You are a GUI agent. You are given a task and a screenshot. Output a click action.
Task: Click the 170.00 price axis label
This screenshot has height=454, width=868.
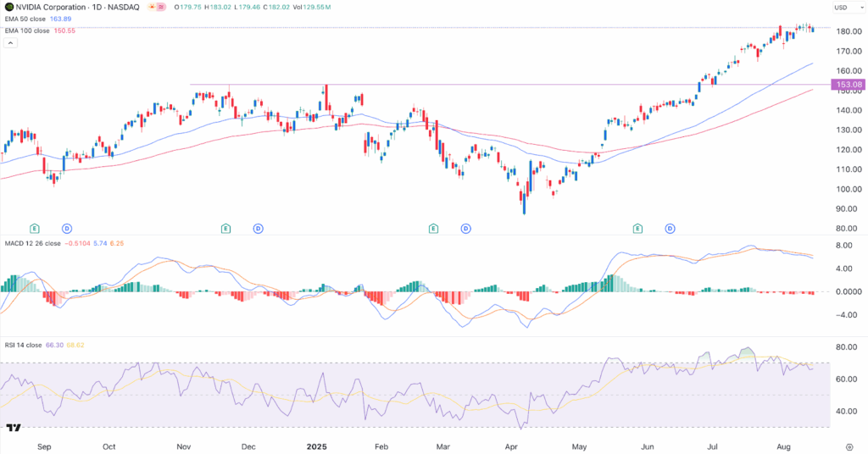pyautogui.click(x=849, y=52)
